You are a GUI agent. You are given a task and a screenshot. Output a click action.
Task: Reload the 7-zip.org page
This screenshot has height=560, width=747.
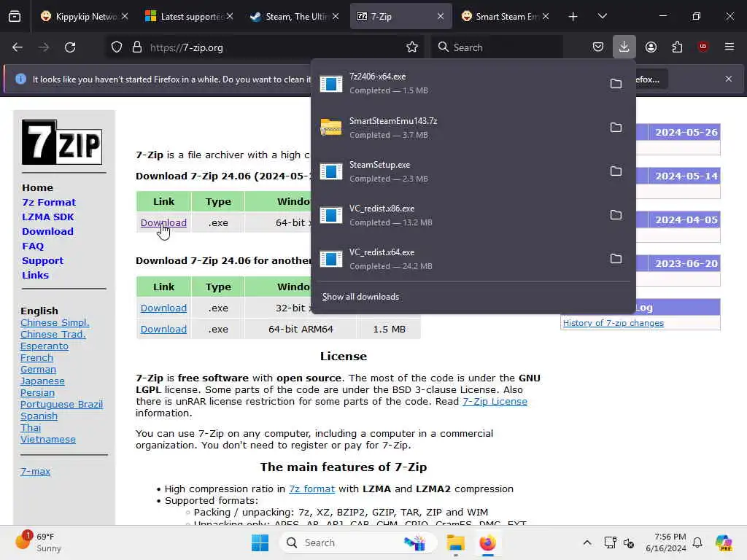coord(70,47)
